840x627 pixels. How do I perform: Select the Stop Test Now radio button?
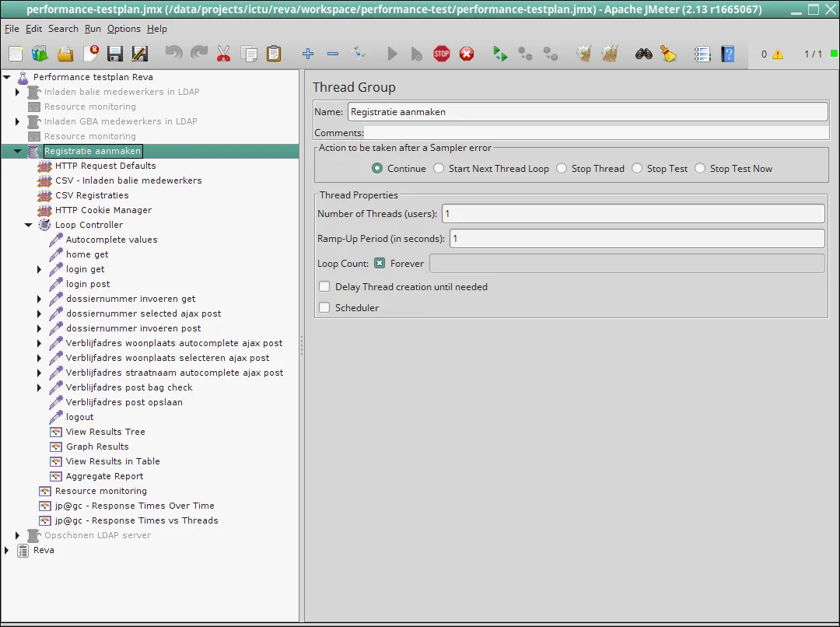tap(700, 168)
